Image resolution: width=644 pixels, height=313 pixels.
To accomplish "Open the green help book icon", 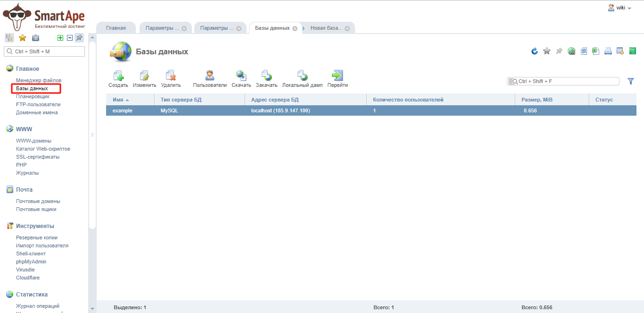I will click(633, 51).
